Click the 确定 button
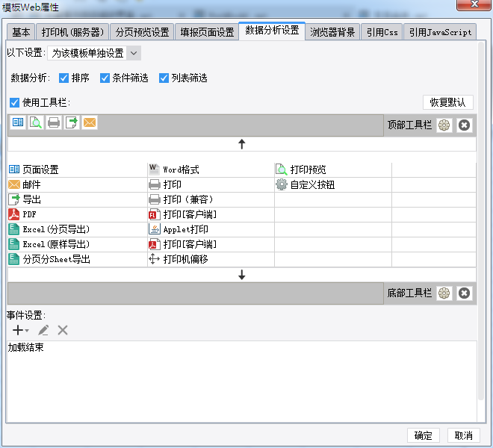Viewport: 493px width, 448px height. coord(424,435)
